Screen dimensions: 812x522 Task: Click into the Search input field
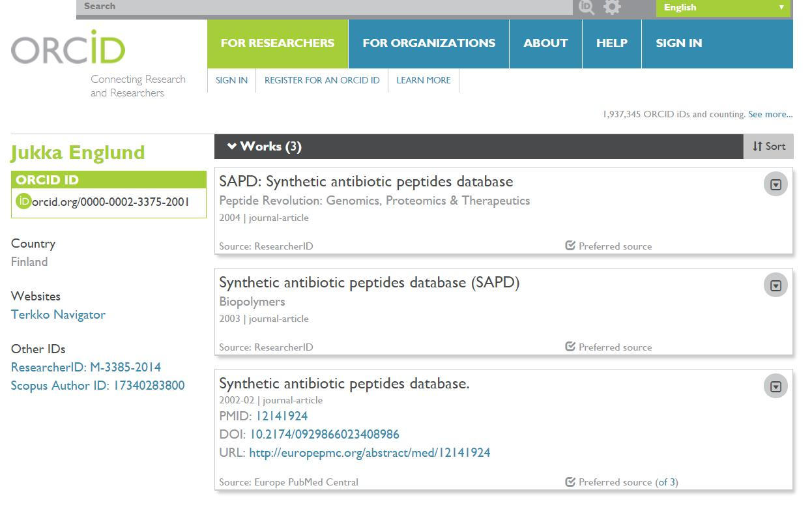click(x=325, y=7)
